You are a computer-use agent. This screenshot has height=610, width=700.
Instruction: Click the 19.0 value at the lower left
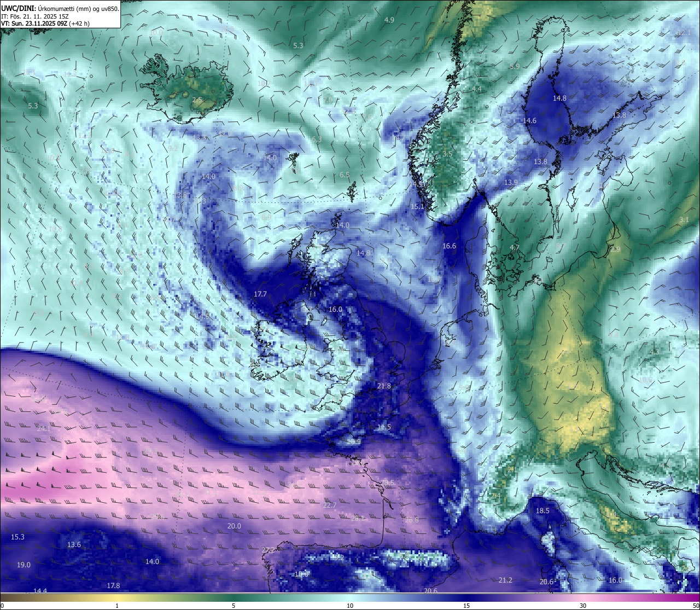(x=24, y=565)
